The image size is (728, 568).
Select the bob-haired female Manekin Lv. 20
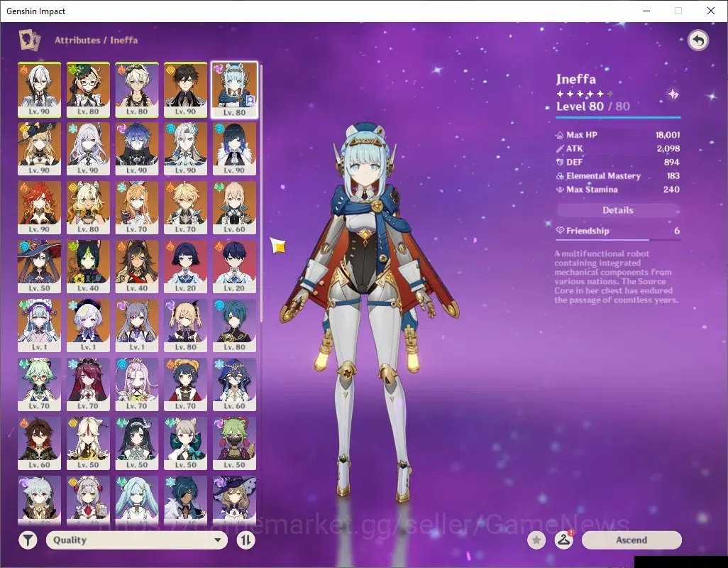tap(186, 266)
